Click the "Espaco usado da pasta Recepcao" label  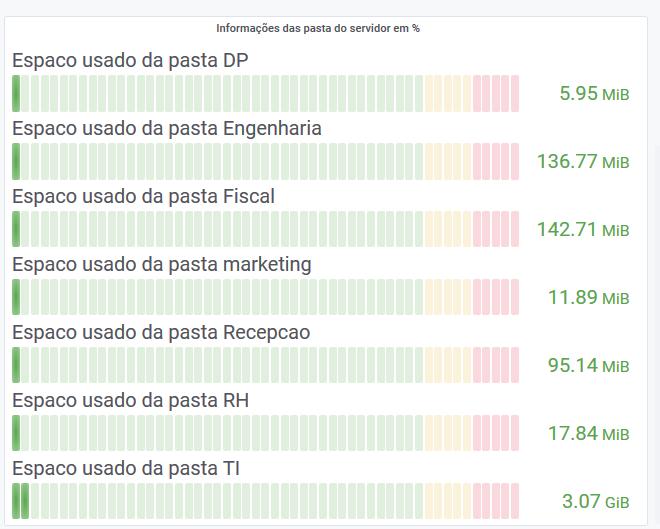pyautogui.click(x=161, y=333)
